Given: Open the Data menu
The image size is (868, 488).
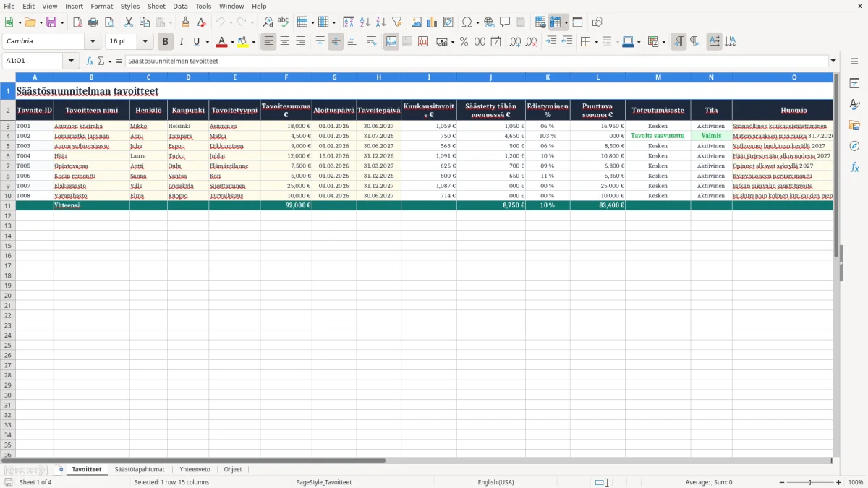Looking at the screenshot, I should [x=180, y=6].
